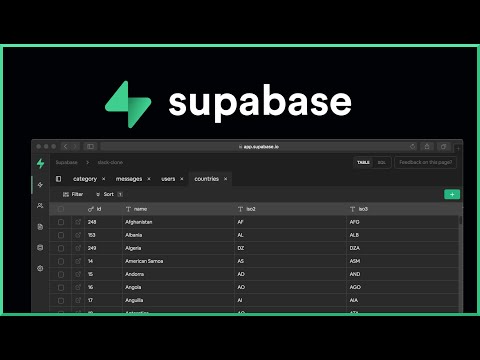
Task: Expand the Andorra row edit icon
Action: [x=78, y=274]
